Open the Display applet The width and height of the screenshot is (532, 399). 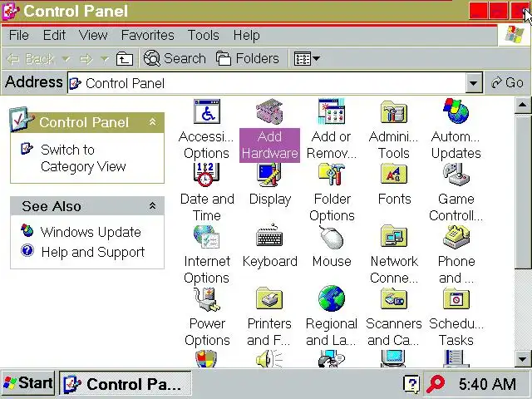[269, 185]
